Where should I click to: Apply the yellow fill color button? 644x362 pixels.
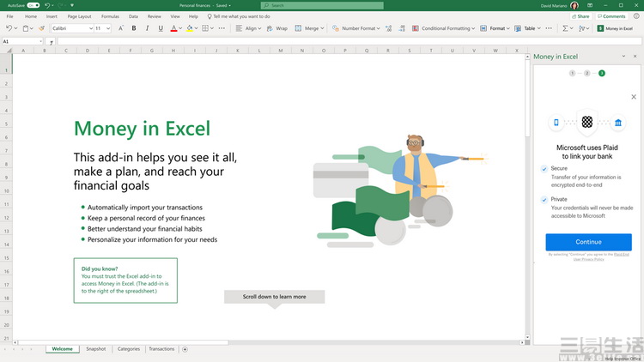point(190,28)
